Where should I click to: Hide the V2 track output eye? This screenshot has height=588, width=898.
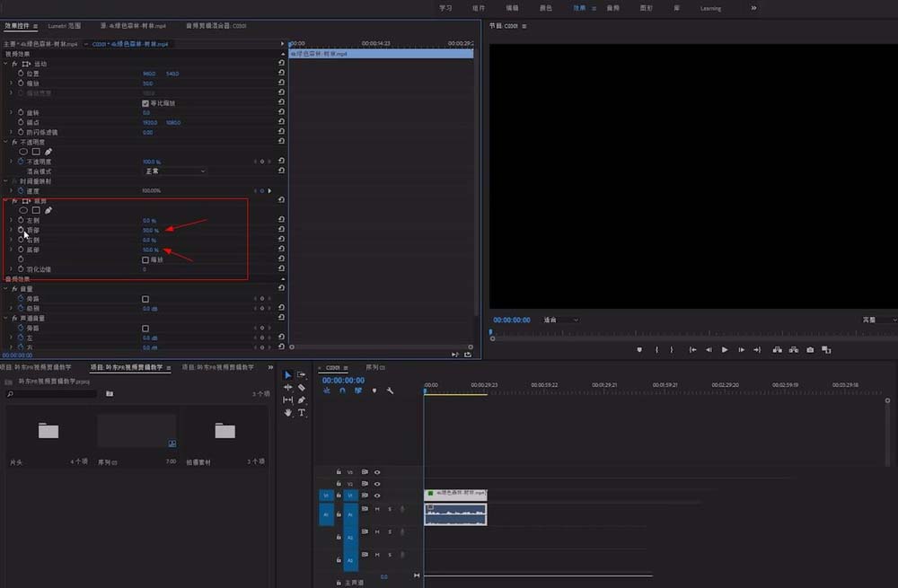click(x=377, y=484)
